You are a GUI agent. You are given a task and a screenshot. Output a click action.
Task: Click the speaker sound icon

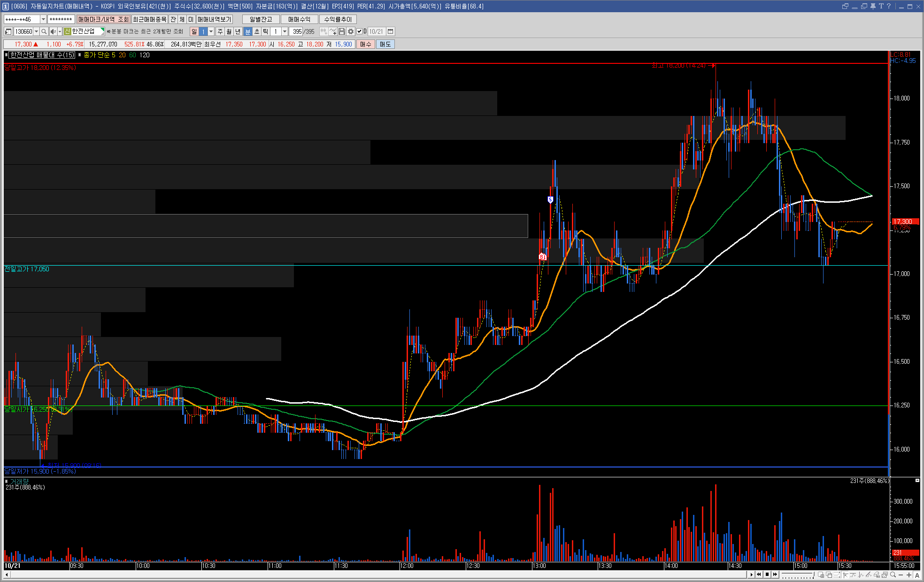click(x=53, y=31)
